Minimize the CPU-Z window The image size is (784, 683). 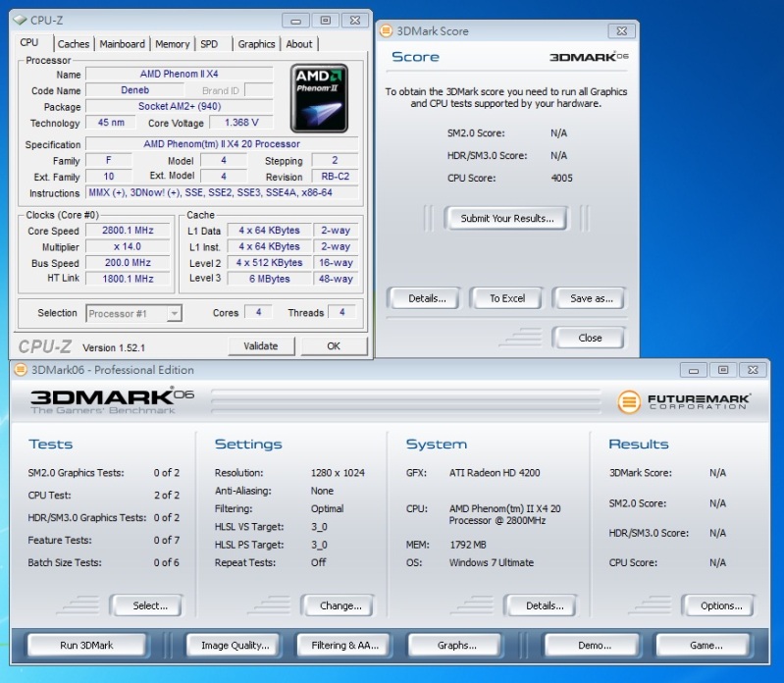click(x=295, y=21)
